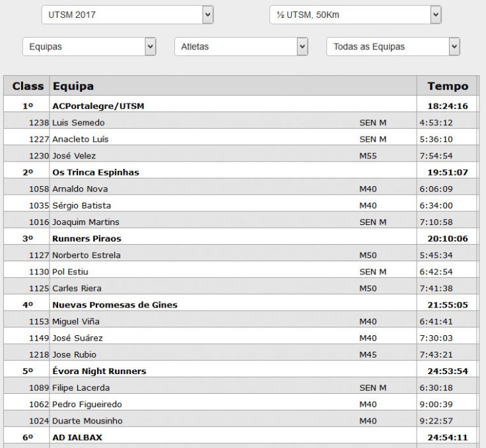
Task: Open Nuevas Promesas de Gines team
Action: tap(114, 305)
